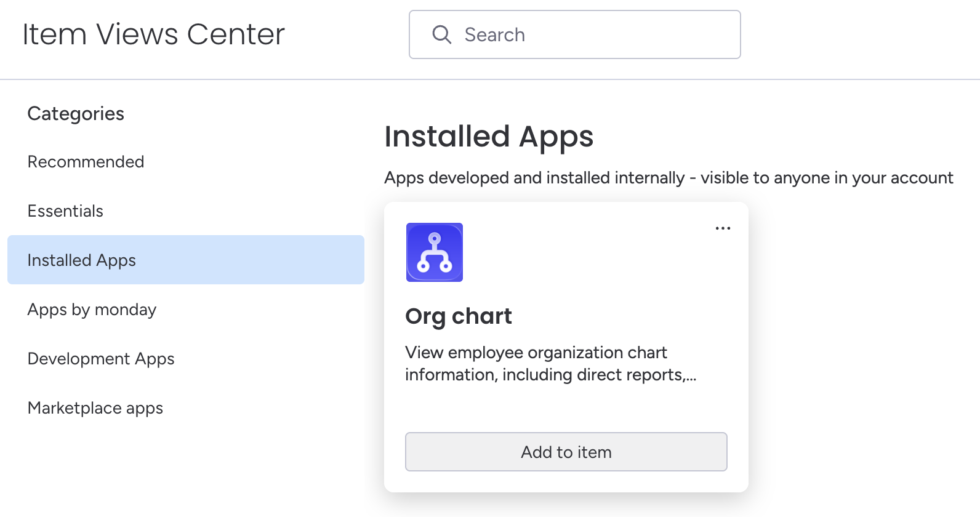Click the Org chart app icon
This screenshot has width=980, height=517.
pos(434,252)
